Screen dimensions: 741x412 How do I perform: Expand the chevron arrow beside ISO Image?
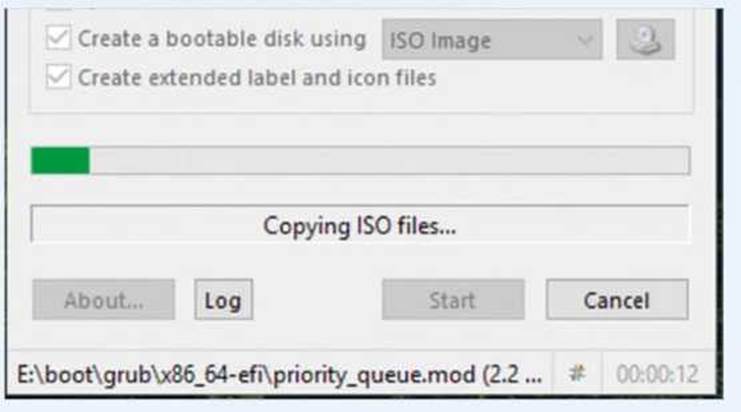click(586, 41)
